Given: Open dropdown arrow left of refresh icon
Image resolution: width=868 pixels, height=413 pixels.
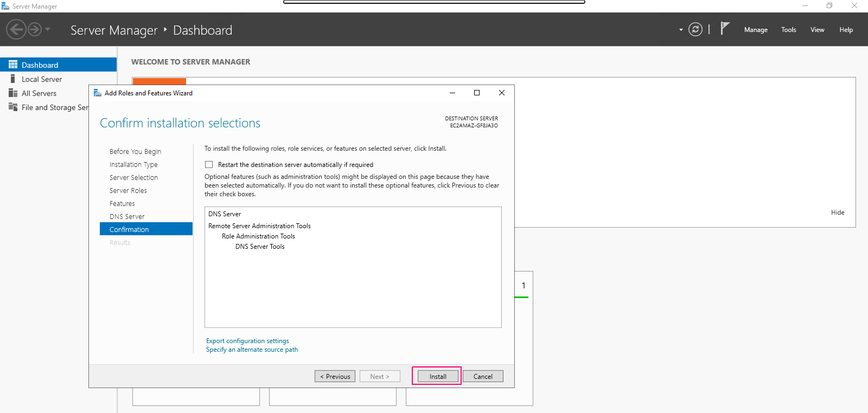Looking at the screenshot, I should pyautogui.click(x=681, y=30).
